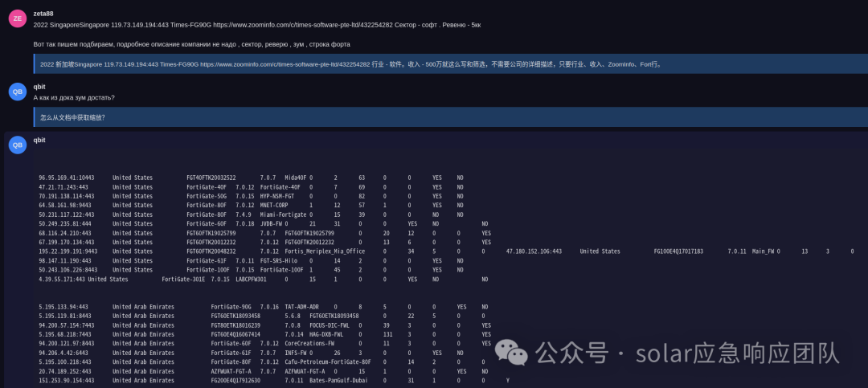This screenshot has width=868, height=388.
Task: Click the hostname Main_FW
Action: [763, 251]
